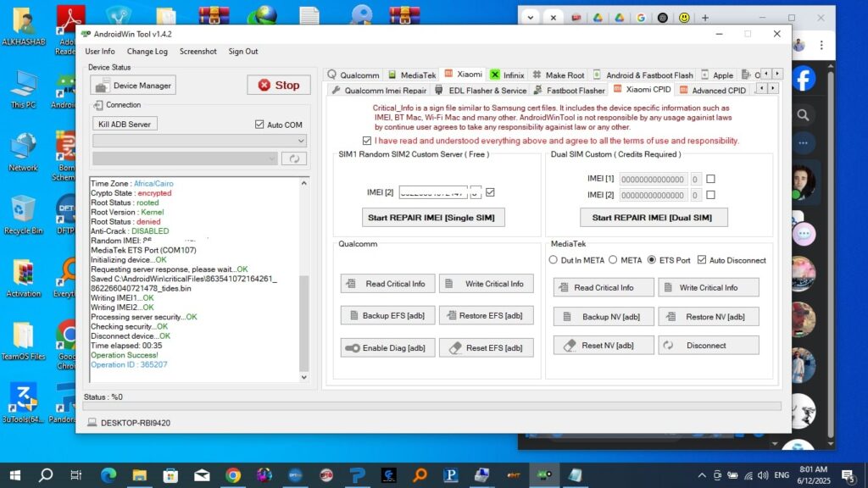Screen dimensions: 868x488
Task: Click the Facebook icon in browser
Action: click(802, 79)
